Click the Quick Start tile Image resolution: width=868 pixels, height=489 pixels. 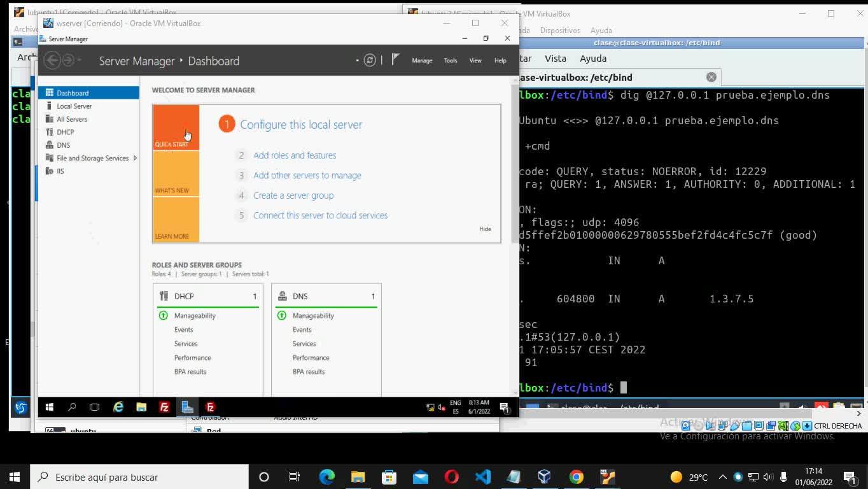click(176, 127)
